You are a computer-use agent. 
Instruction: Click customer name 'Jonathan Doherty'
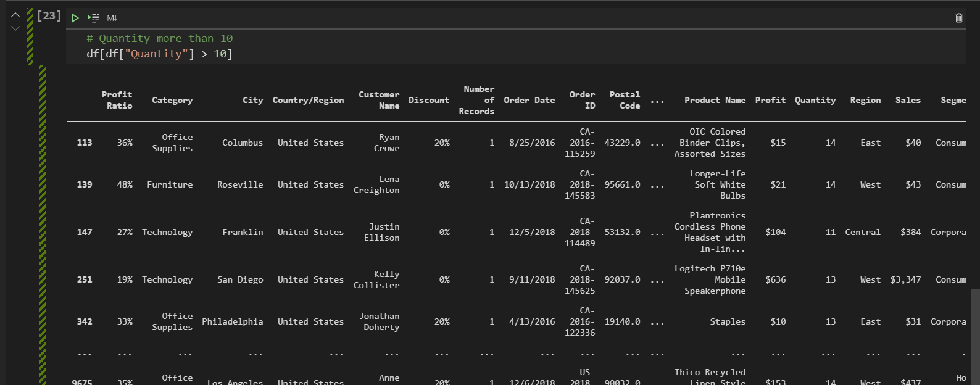point(379,321)
